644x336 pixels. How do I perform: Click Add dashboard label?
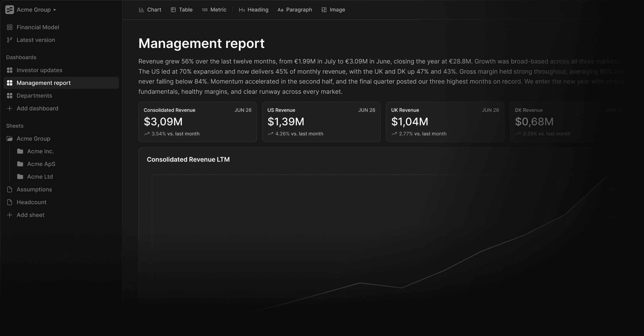click(37, 108)
